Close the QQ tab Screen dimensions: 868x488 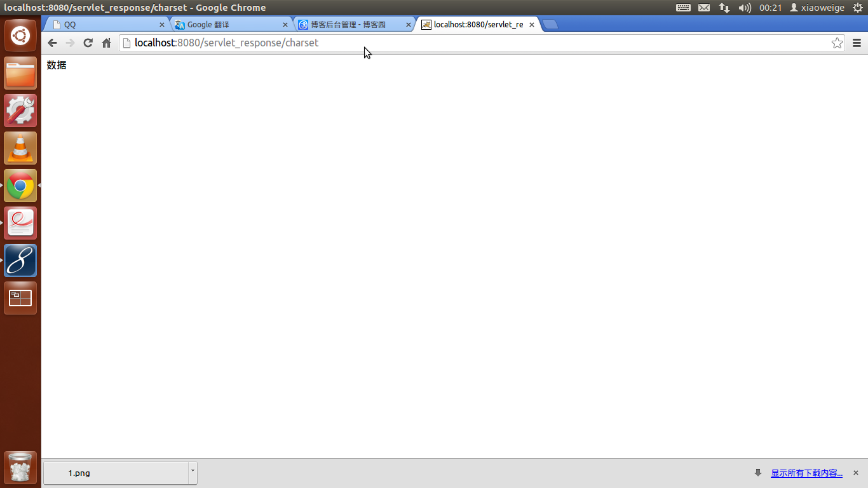[161, 25]
